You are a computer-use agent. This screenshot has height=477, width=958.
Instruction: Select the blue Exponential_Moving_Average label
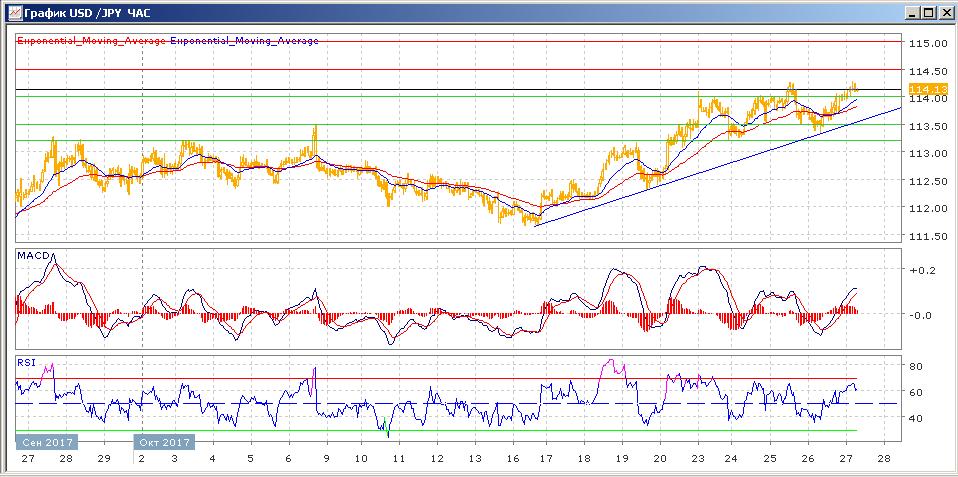[x=244, y=40]
